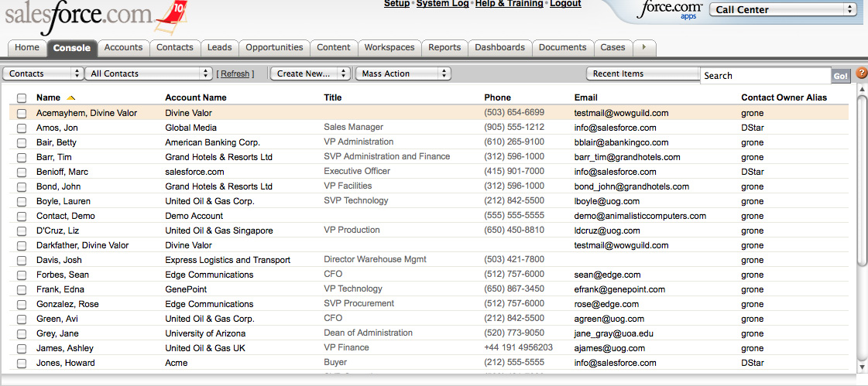
Task: Show more tabs with the arrow tab
Action: tap(643, 47)
